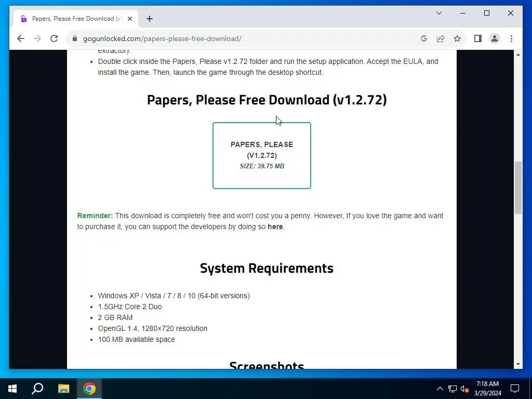This screenshot has height=399, width=532.
Task: Maximize the Chrome window
Action: (x=486, y=13)
